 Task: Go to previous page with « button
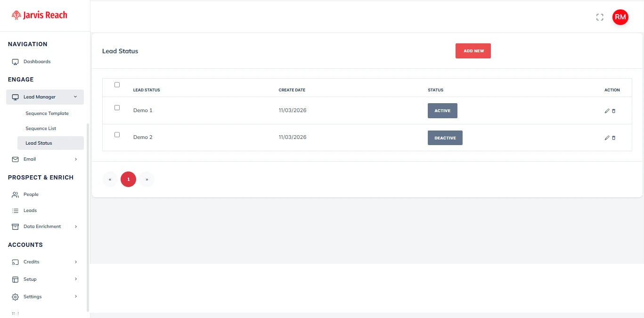tap(110, 179)
